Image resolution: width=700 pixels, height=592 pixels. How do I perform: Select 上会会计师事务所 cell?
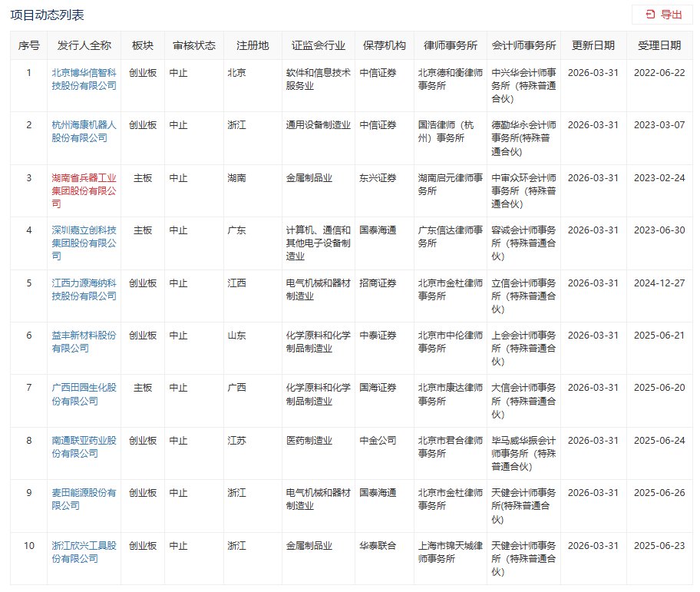[x=523, y=349]
